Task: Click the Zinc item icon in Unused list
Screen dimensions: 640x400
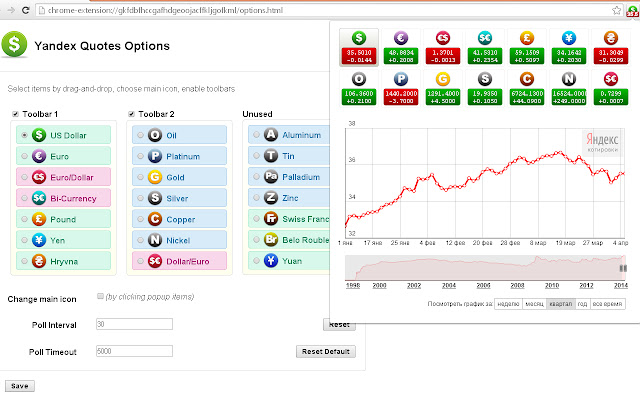Action: [271, 198]
